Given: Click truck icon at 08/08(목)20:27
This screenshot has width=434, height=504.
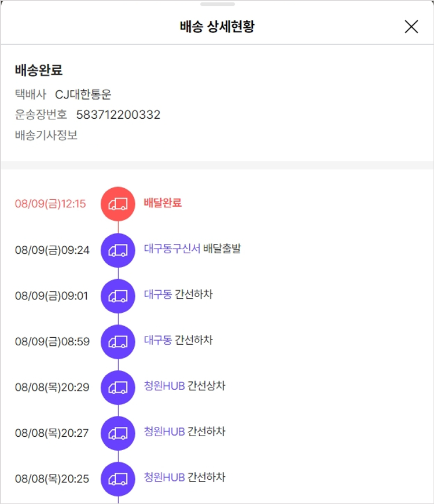Looking at the screenshot, I should [118, 433].
